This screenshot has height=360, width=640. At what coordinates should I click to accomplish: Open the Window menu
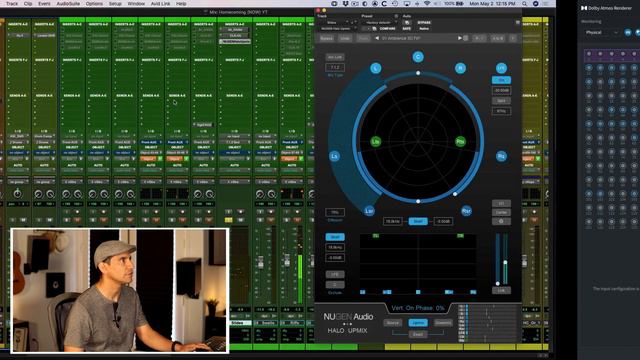[136, 3]
